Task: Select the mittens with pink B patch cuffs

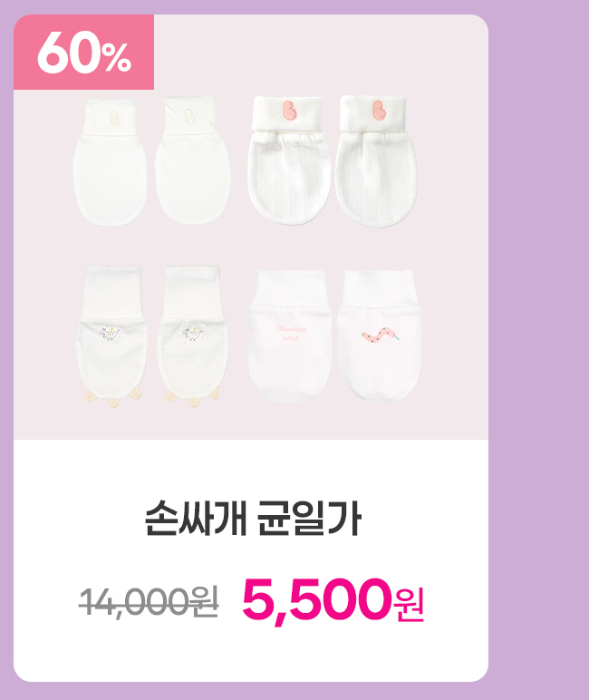Action: coord(333,160)
